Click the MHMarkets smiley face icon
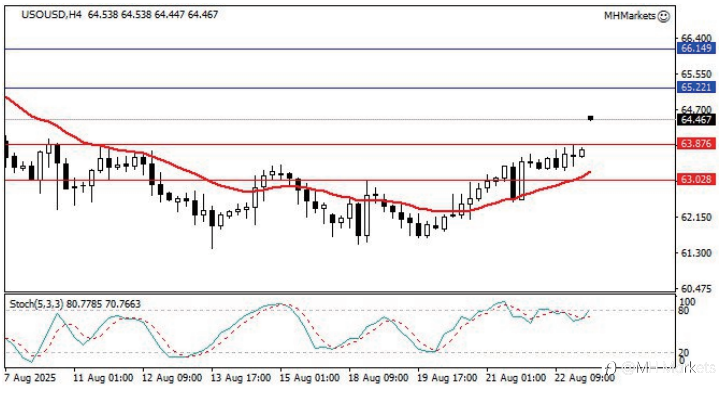Screen dimensions: 725x396 [663, 16]
